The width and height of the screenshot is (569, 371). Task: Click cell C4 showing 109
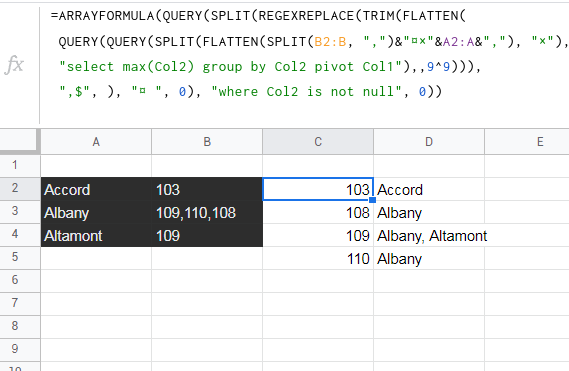(318, 235)
